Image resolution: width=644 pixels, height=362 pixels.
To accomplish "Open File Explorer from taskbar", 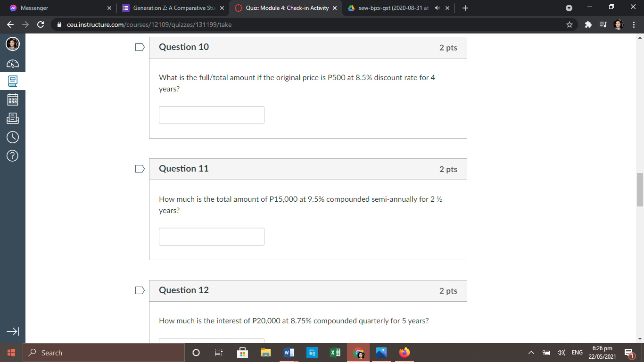I will pyautogui.click(x=266, y=353).
